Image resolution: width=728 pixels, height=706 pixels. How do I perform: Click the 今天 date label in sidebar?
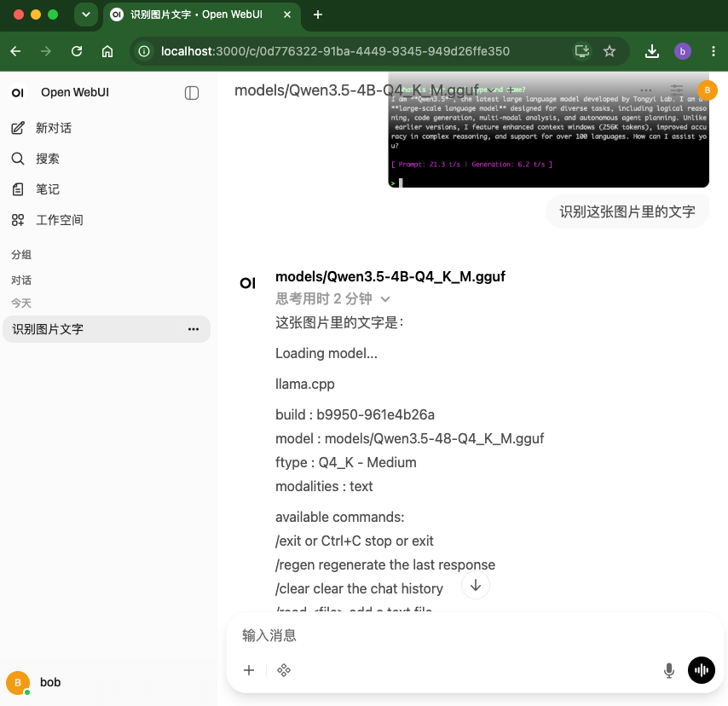coord(21,303)
